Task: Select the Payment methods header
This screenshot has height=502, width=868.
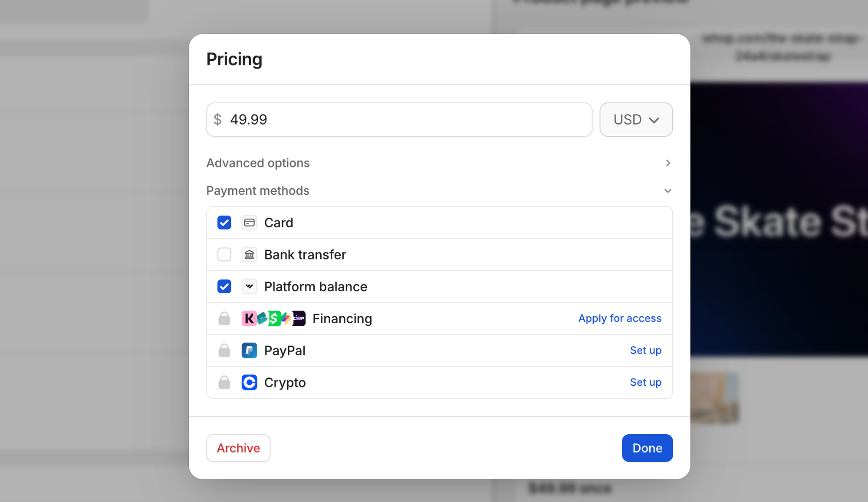Action: tap(258, 191)
